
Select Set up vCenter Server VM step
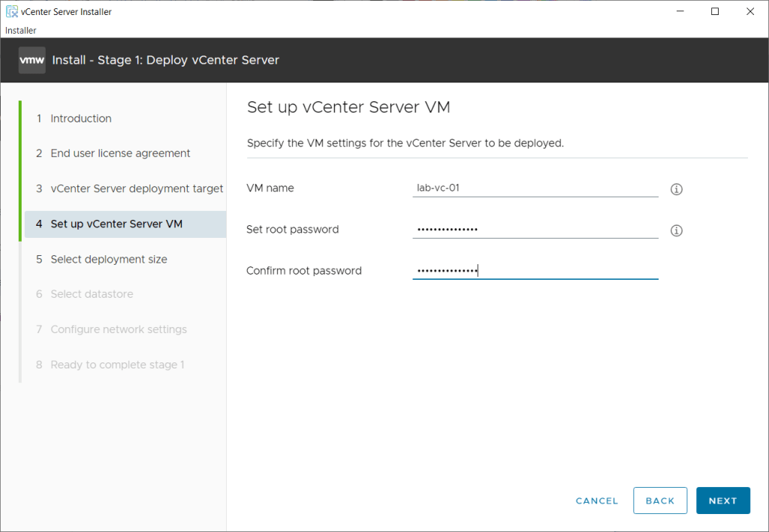click(116, 224)
